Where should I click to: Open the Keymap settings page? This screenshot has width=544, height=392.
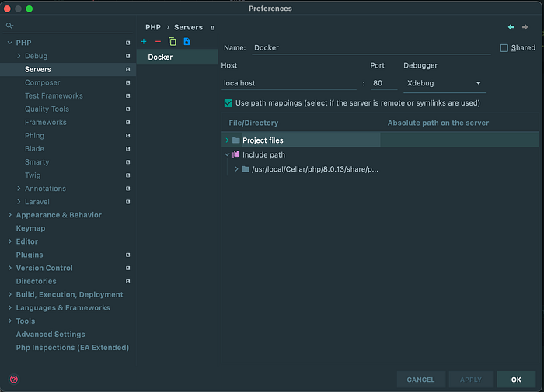click(x=30, y=228)
